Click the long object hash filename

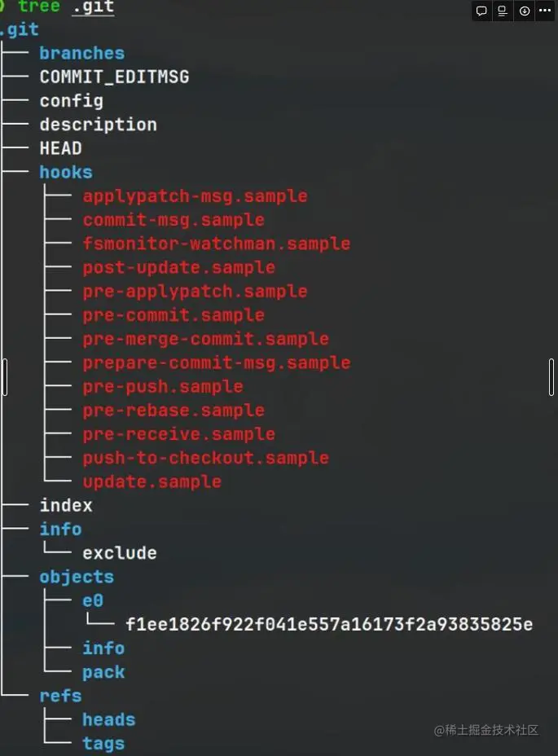329,625
